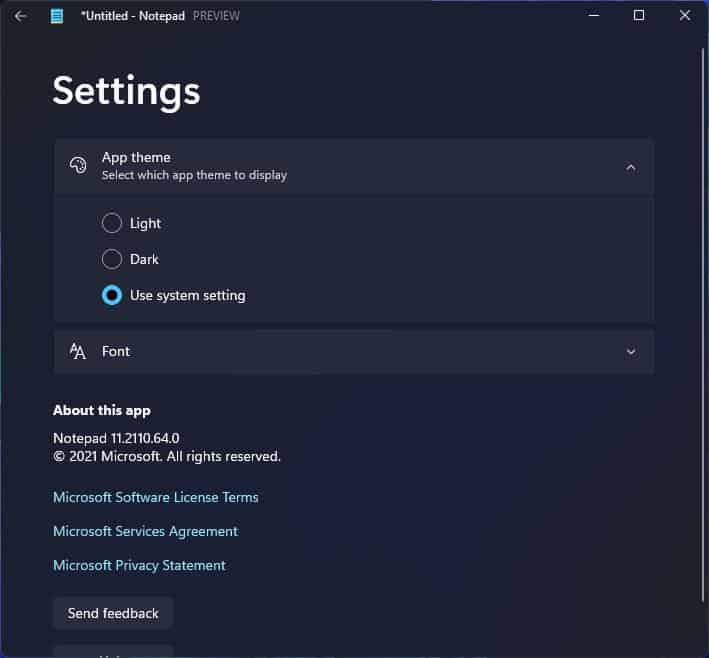Click 'Select which app theme to display' text
Viewport: 709px width, 658px height.
194,175
